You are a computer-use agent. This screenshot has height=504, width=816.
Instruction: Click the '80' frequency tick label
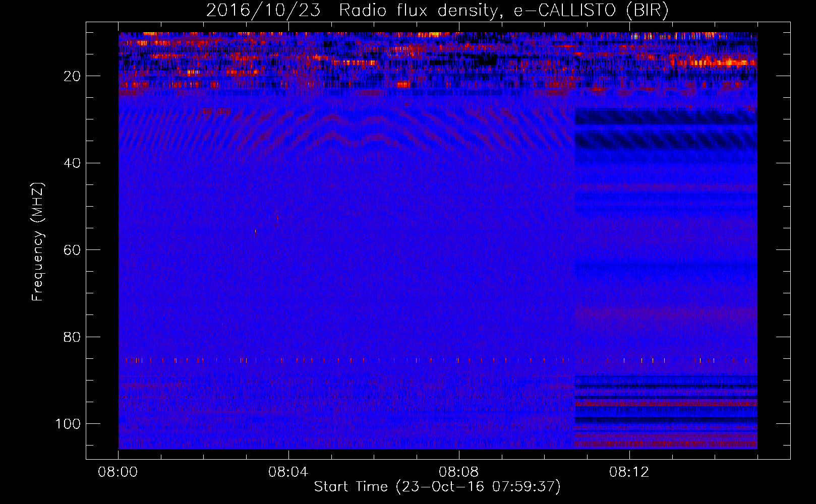pos(73,337)
